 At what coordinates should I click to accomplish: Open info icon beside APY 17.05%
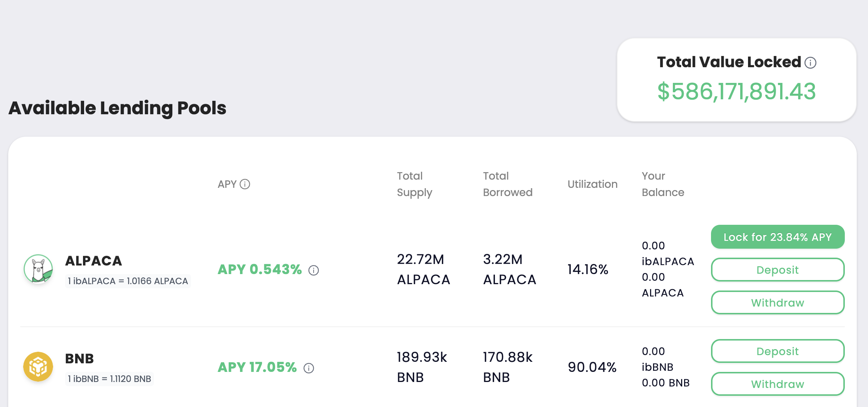[x=309, y=368]
